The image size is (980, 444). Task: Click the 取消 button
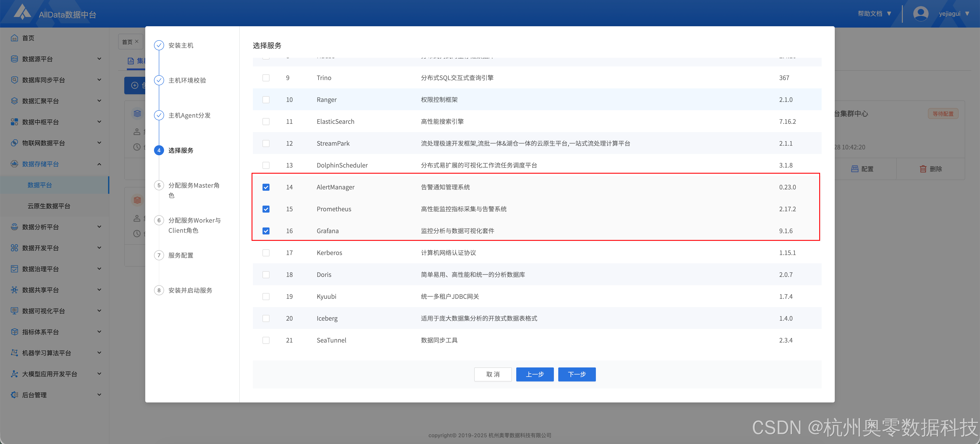tap(493, 374)
